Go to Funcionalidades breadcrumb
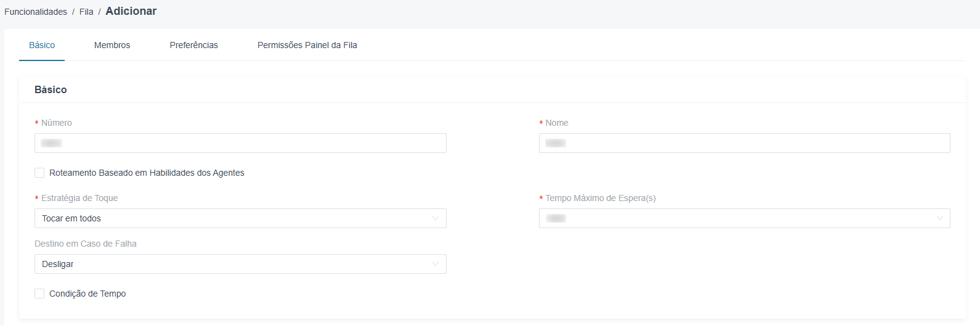 click(x=36, y=12)
